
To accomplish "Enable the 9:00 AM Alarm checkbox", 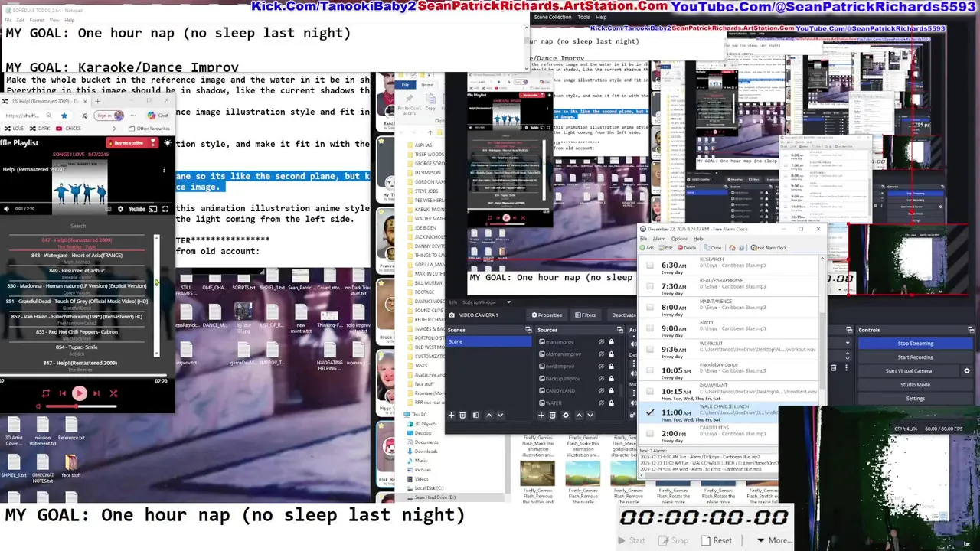I will coord(650,328).
